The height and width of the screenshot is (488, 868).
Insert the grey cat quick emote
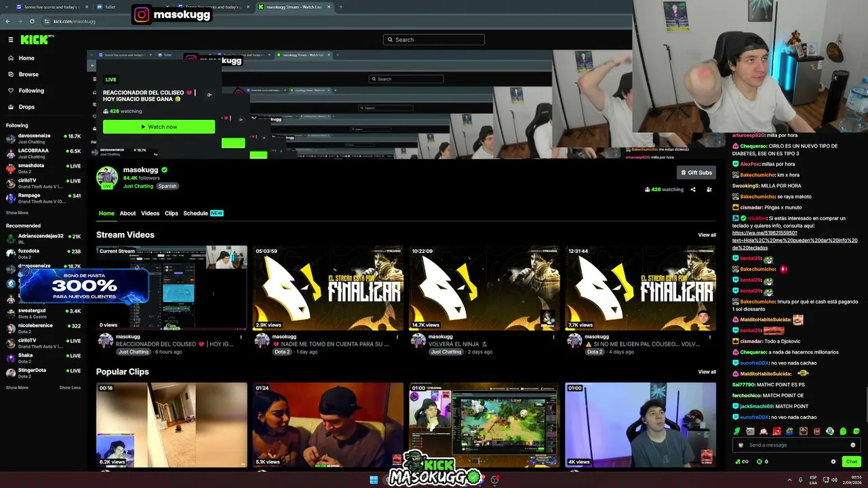tap(750, 431)
